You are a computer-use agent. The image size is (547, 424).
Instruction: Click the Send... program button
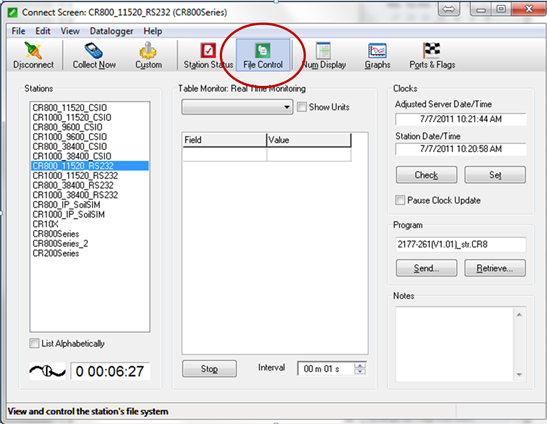pos(426,268)
